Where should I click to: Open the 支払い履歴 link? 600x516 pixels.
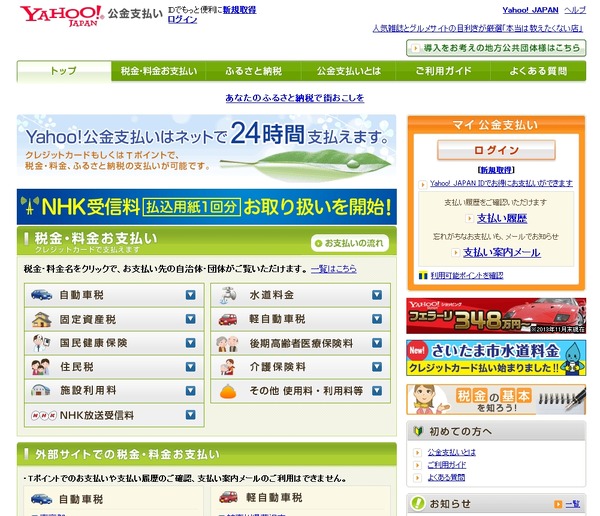502,219
